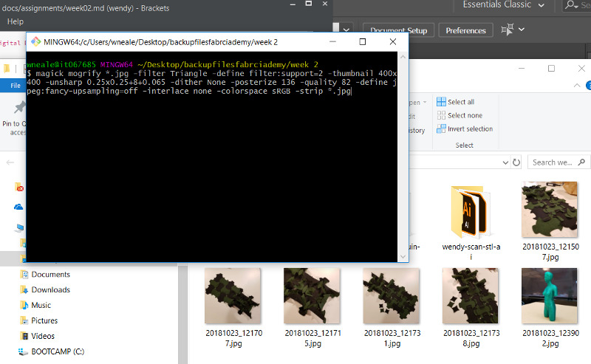Viewport: 591px width, 364px height.
Task: Open the Help menu in Brackets
Action: 15,21
